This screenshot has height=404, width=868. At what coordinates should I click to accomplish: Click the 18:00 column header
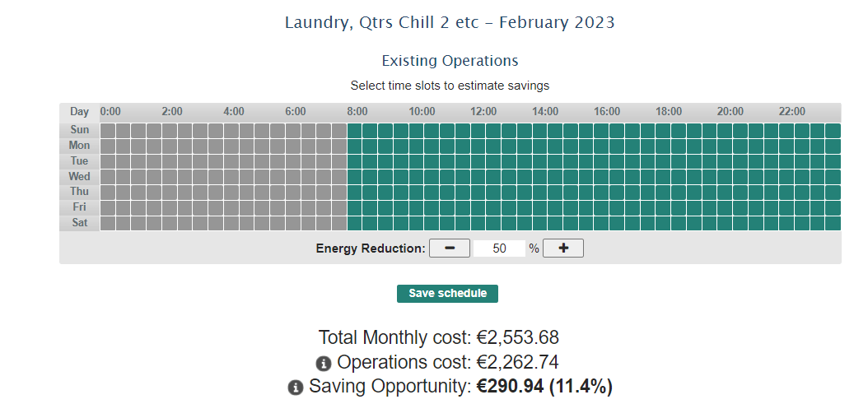coord(669,112)
